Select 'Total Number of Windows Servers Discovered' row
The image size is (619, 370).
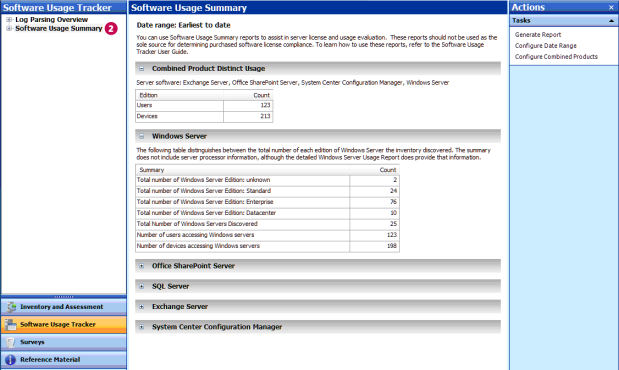click(267, 224)
